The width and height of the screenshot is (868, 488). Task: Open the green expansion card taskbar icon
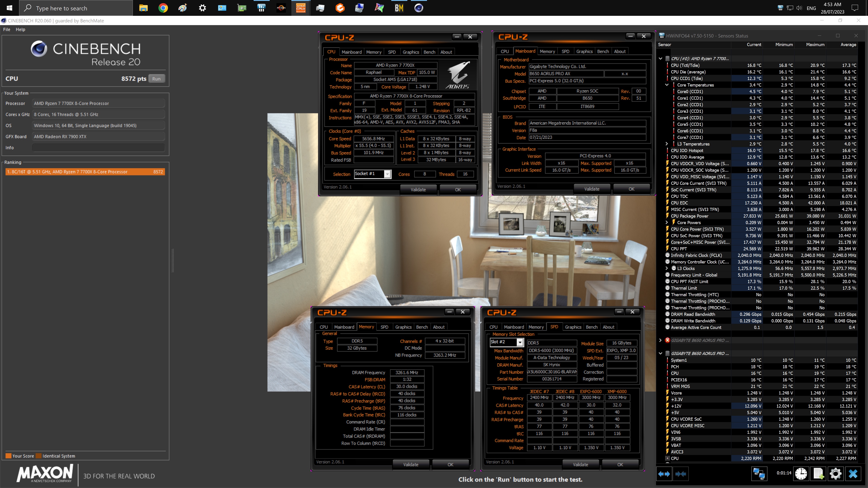[x=242, y=8]
